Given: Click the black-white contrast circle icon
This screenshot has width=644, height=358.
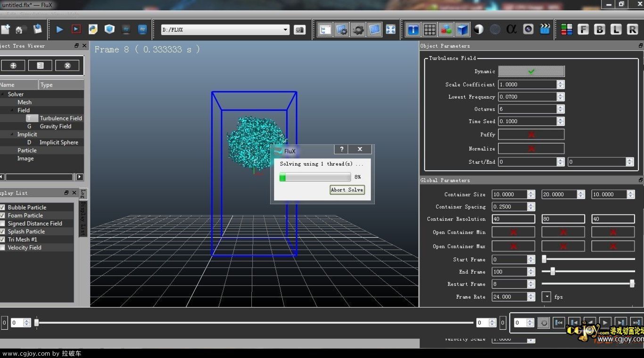Looking at the screenshot, I should pyautogui.click(x=479, y=29).
